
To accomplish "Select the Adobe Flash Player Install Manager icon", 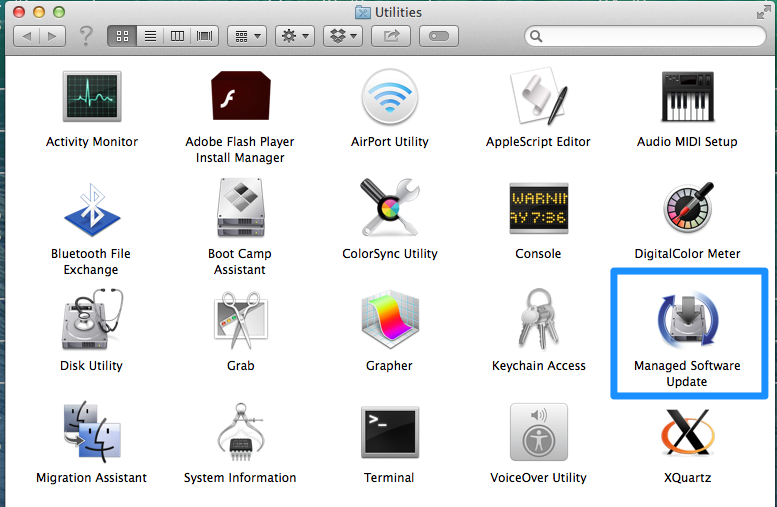I will (x=241, y=96).
